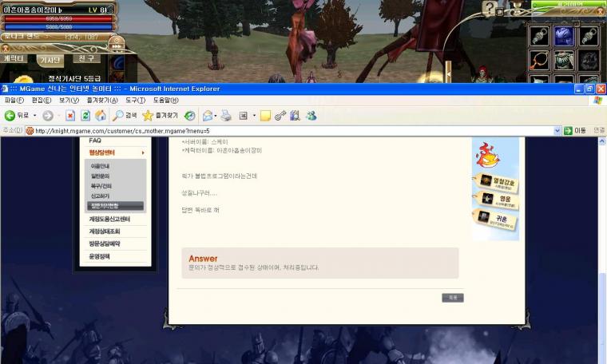607x364 pixels.
Task: Click the edit page toolbar icon
Action: pos(243,115)
